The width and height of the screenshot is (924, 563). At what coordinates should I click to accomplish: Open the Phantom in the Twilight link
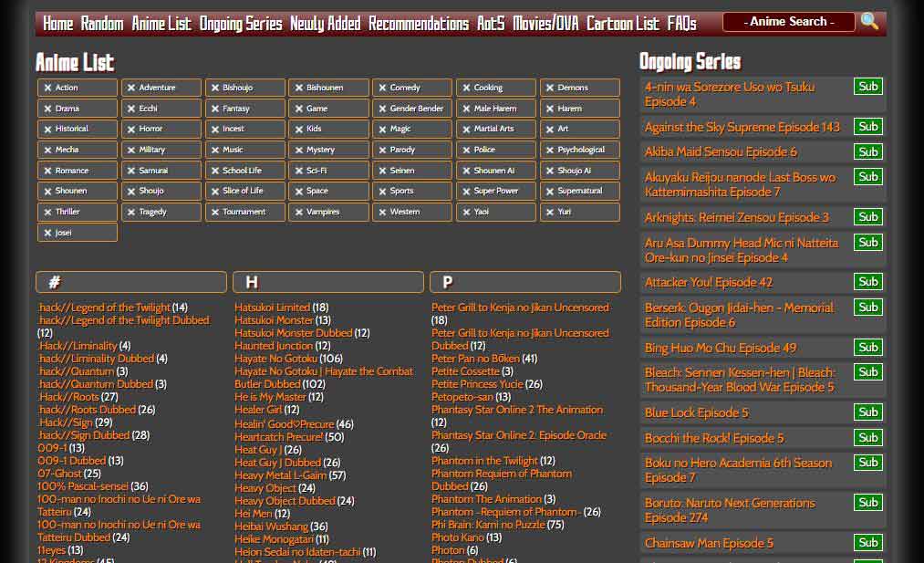[x=484, y=461]
